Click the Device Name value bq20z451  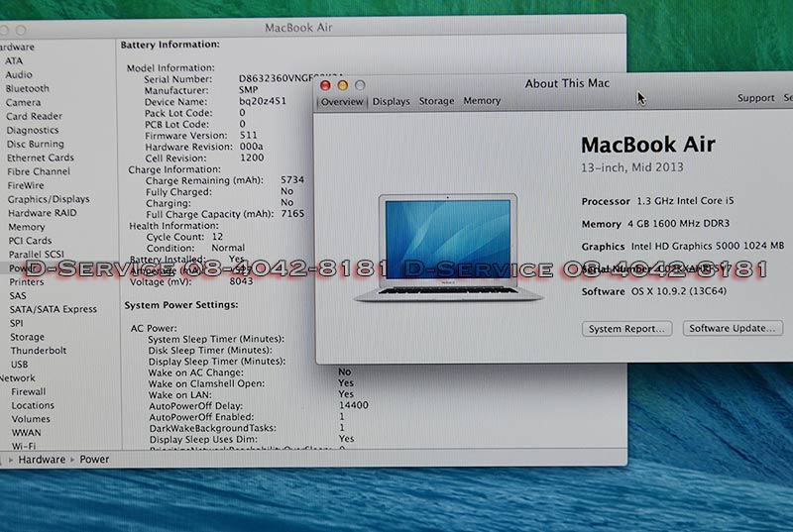[263, 101]
